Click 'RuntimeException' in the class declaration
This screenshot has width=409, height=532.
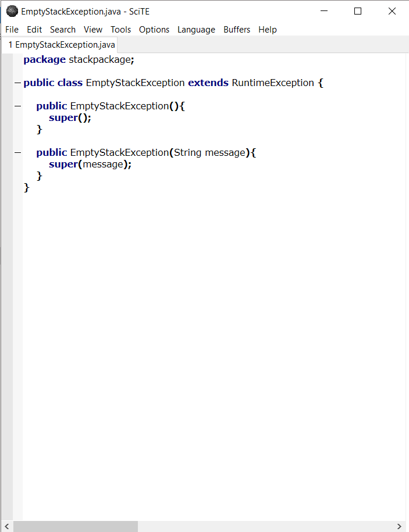[x=273, y=83]
